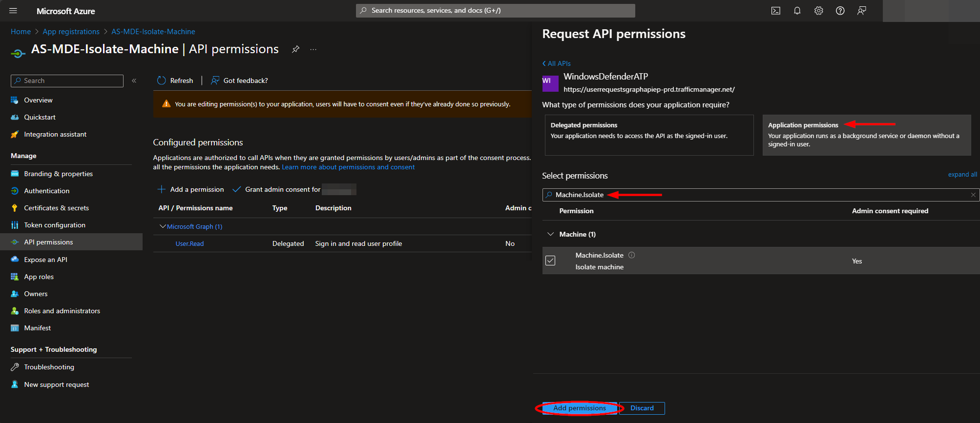
Task: Clear the Machine.Isolate search with the X
Action: [973, 195]
